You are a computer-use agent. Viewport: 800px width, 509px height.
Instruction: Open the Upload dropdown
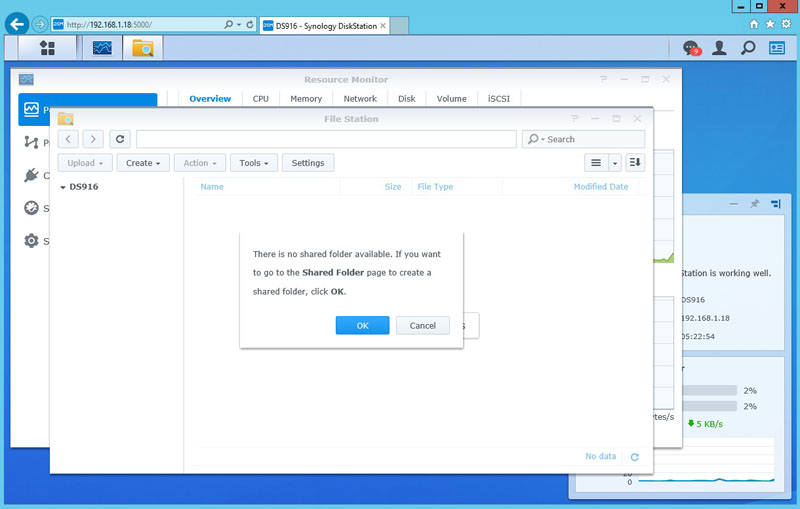[x=85, y=163]
